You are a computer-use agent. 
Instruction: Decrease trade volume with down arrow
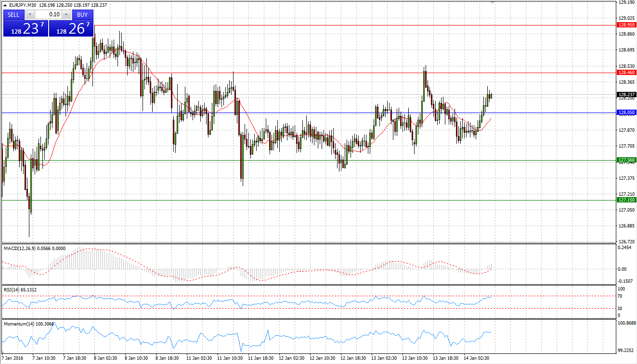click(x=30, y=14)
